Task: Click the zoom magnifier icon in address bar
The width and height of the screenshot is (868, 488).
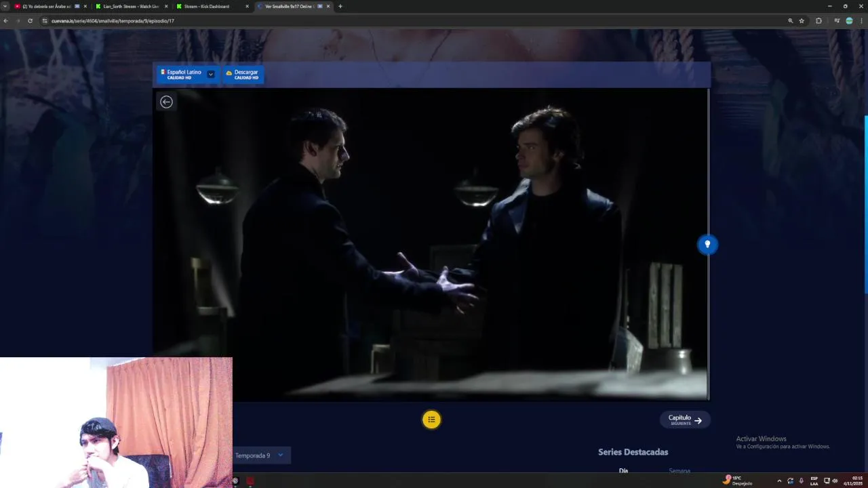Action: [790, 21]
